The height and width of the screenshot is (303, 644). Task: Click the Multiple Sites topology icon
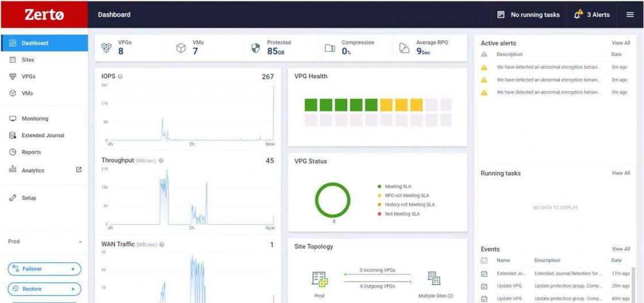coord(434,279)
